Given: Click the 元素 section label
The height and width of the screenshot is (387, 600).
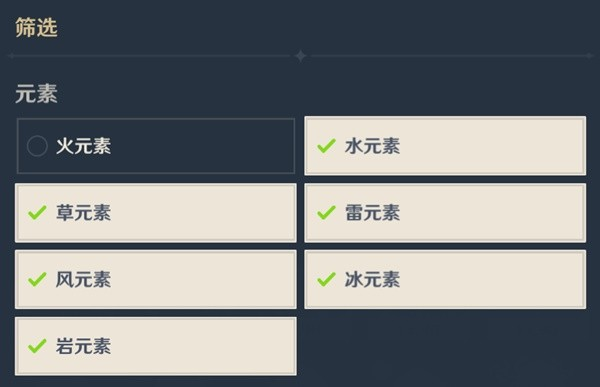Looking at the screenshot, I should click(36, 94).
